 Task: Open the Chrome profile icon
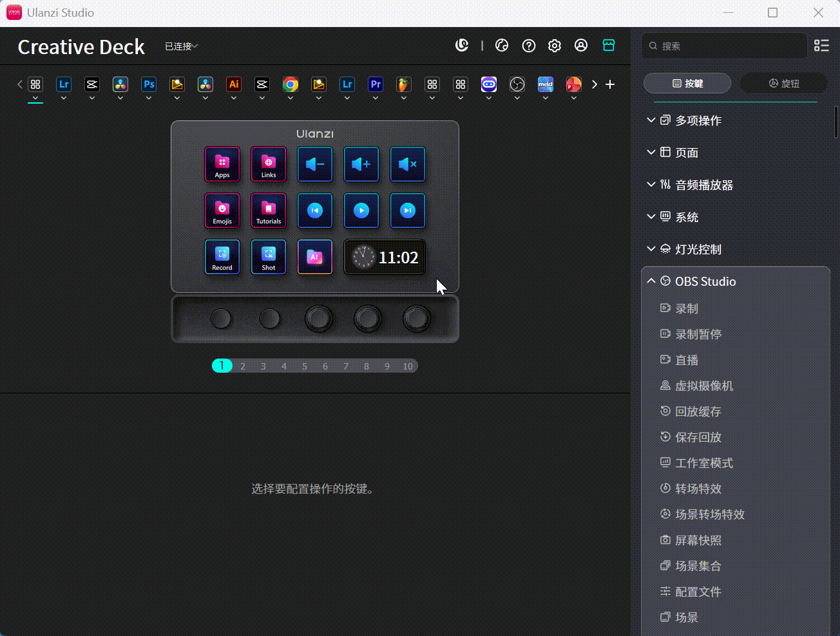point(290,84)
